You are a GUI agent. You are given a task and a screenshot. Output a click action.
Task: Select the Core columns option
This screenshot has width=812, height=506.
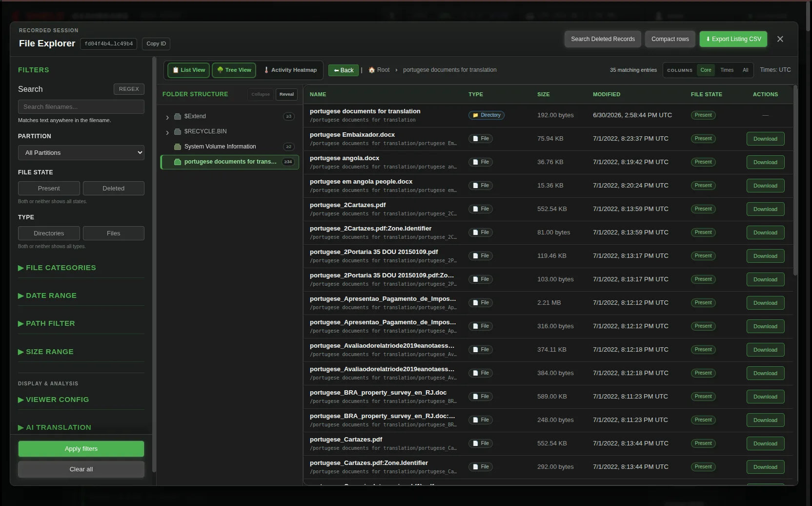pyautogui.click(x=706, y=70)
